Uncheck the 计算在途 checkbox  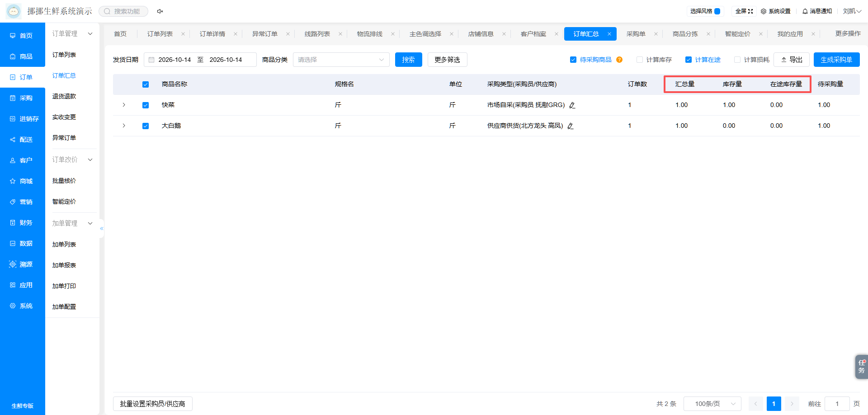689,60
